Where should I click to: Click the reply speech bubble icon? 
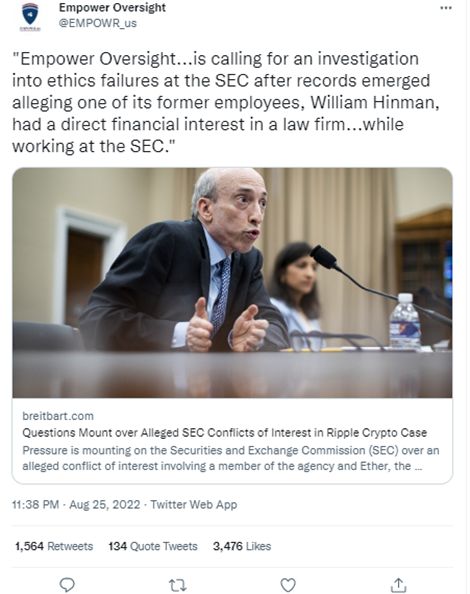pyautogui.click(x=67, y=585)
